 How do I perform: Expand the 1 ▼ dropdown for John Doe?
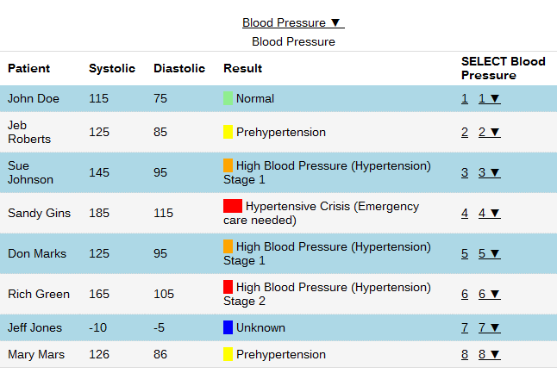[489, 98]
